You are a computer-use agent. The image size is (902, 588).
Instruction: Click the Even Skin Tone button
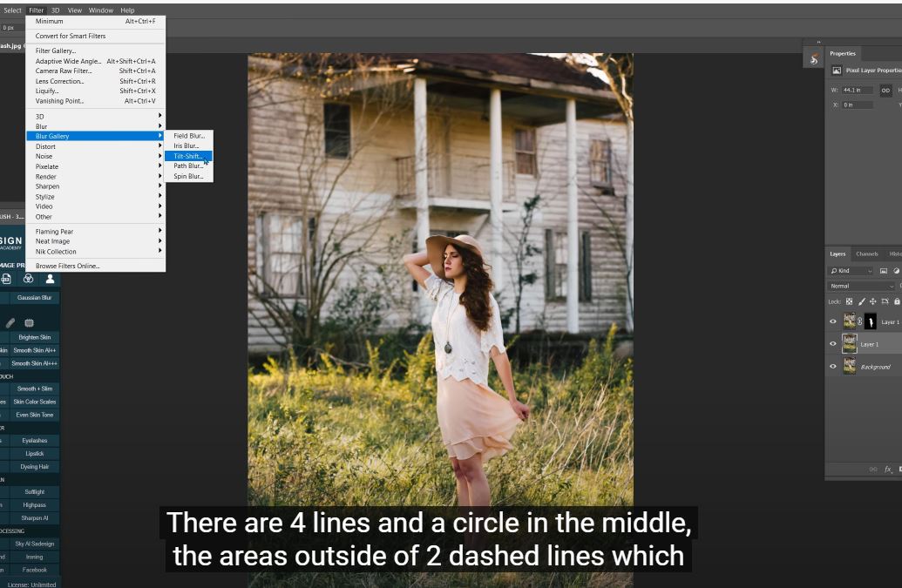pos(34,415)
